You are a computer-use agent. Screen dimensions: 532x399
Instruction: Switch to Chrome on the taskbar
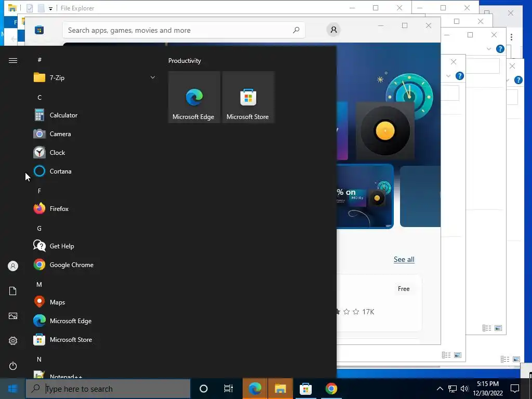[x=331, y=389]
